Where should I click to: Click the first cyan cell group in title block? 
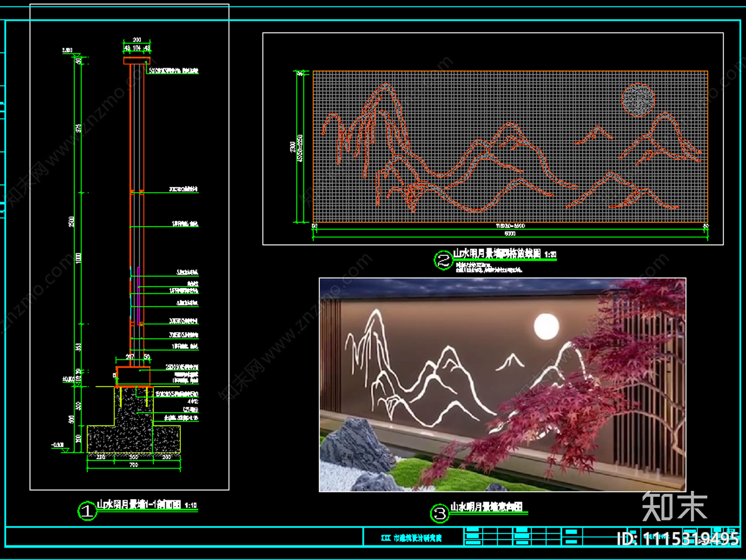click(472, 536)
